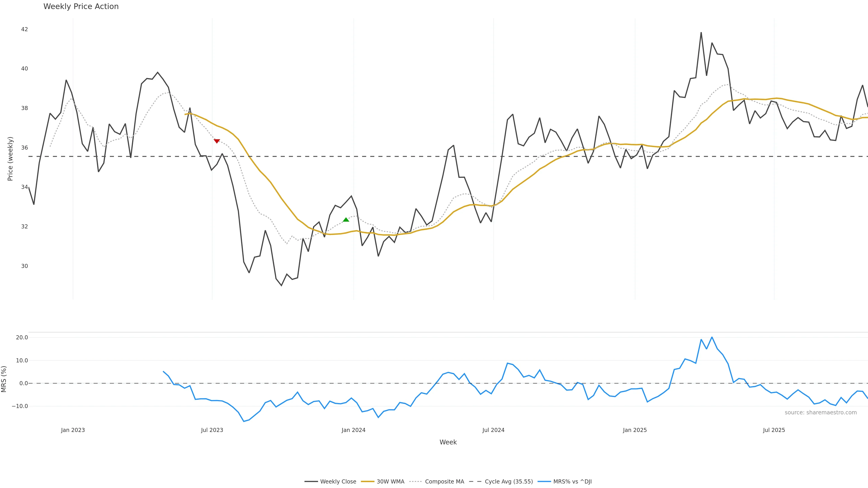Click the Jul 2024 axis tick label
Viewport: 868px width, 488px height.
pyautogui.click(x=493, y=430)
